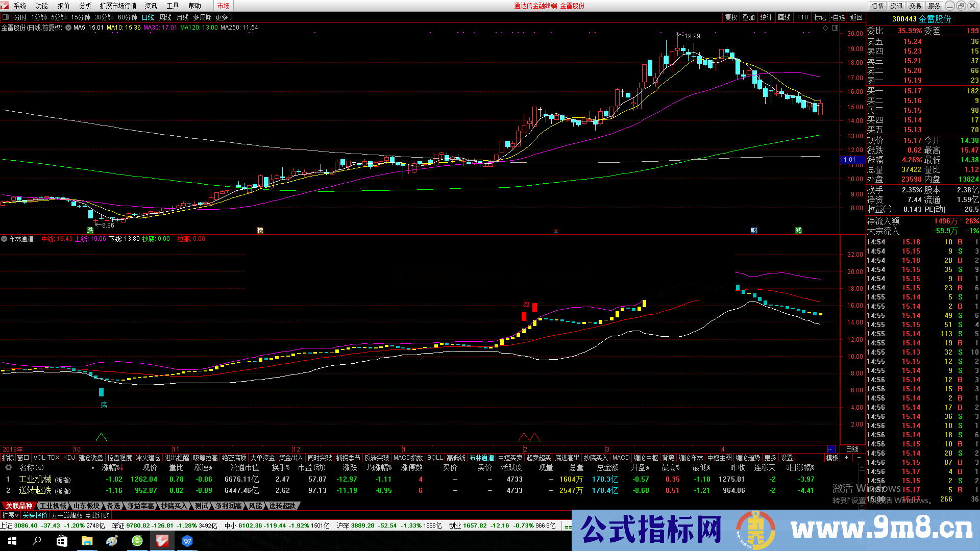Open the paint palette app in taskbar
This screenshot has width=980, height=551.
point(112,541)
